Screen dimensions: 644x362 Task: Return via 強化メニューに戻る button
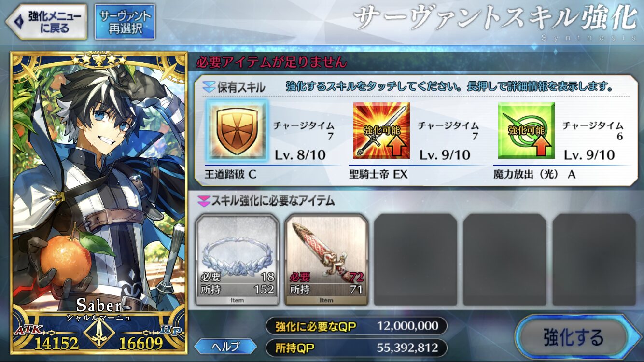[45, 22]
